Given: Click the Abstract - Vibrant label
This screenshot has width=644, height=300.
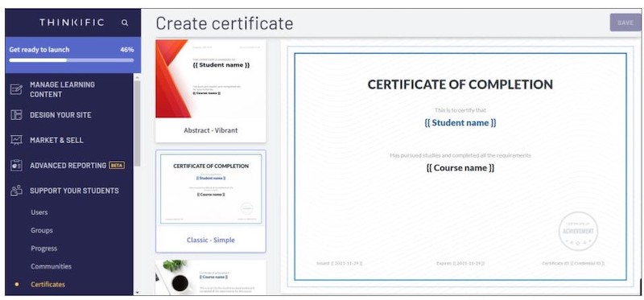Looking at the screenshot, I should [211, 130].
